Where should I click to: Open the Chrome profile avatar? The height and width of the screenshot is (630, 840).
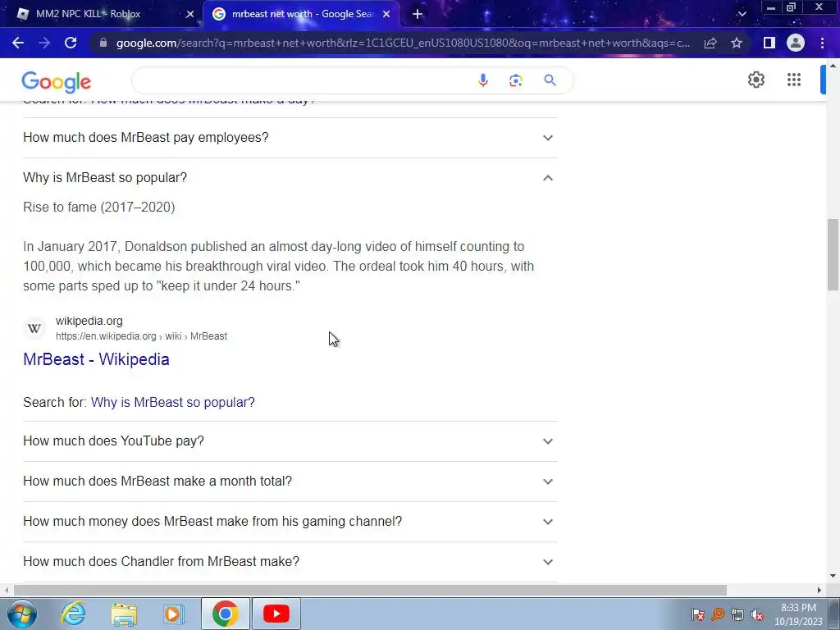pos(796,43)
